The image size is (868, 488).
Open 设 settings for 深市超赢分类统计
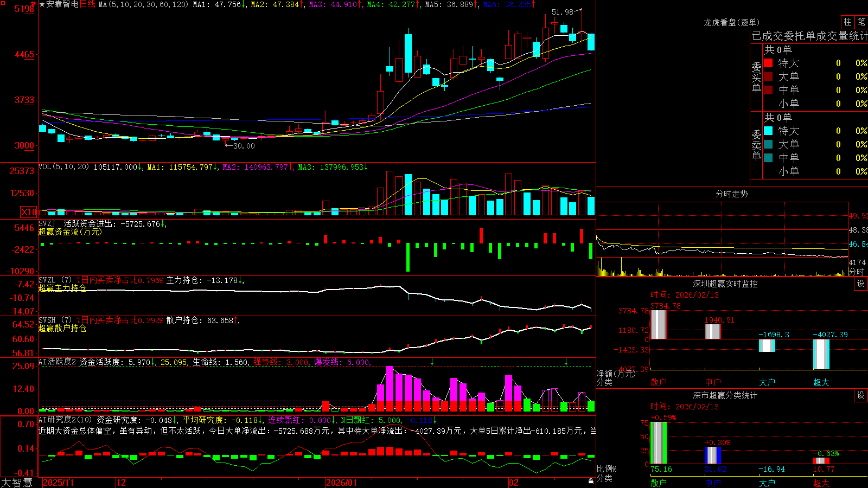[x=861, y=395]
